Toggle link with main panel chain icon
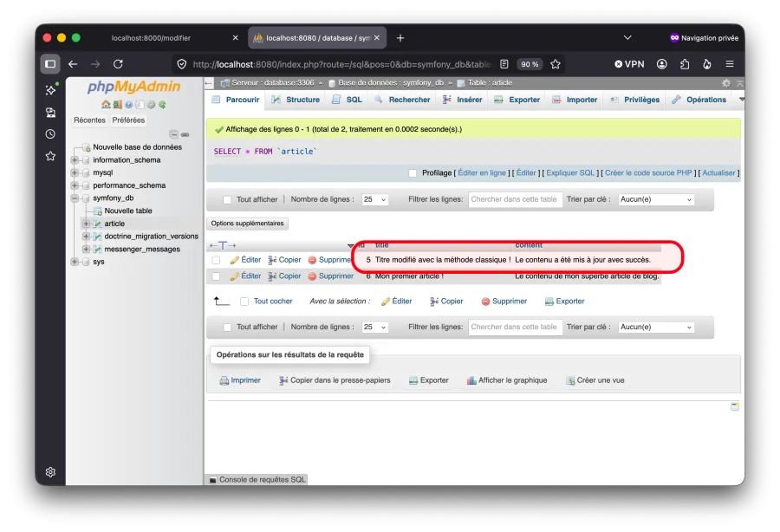This screenshot has width=780, height=532. pyautogui.click(x=185, y=134)
